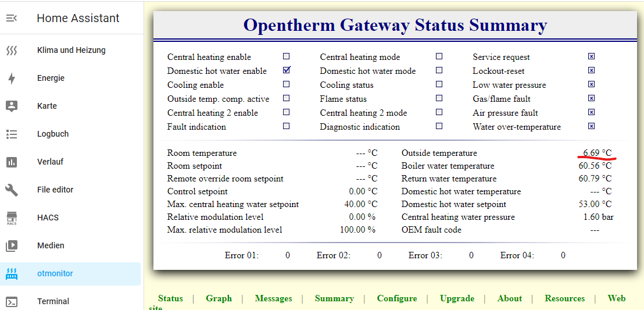Toggle Domestic hot water mode checkbox

(439, 70)
